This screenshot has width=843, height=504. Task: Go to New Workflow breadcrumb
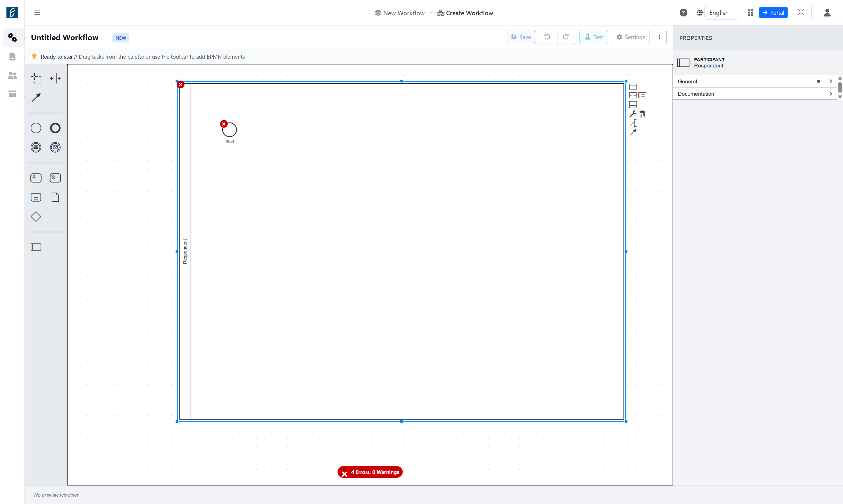coord(400,13)
